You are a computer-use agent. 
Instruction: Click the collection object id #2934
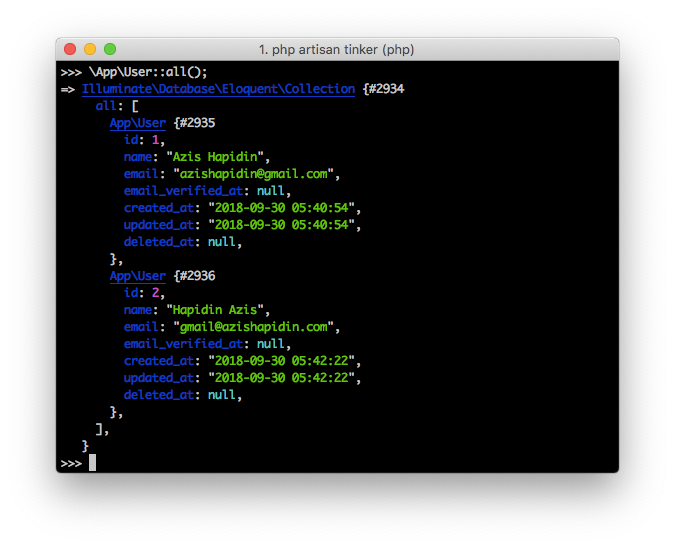(384, 89)
